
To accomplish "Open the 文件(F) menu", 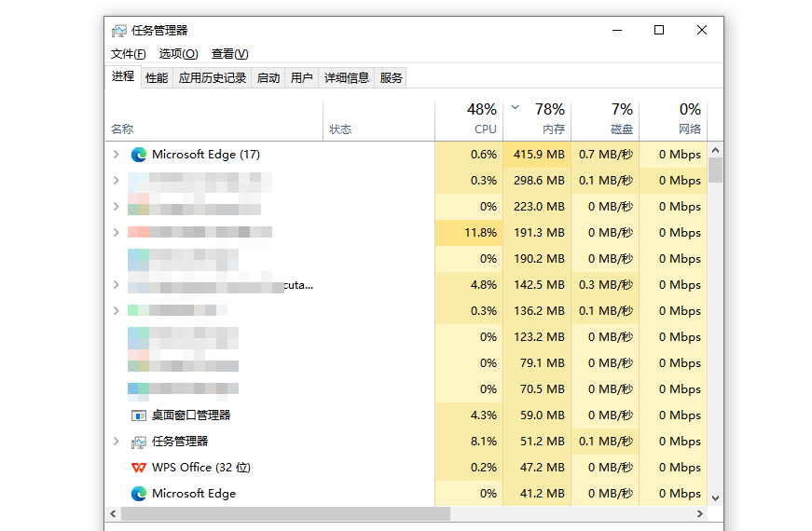I will tap(129, 54).
